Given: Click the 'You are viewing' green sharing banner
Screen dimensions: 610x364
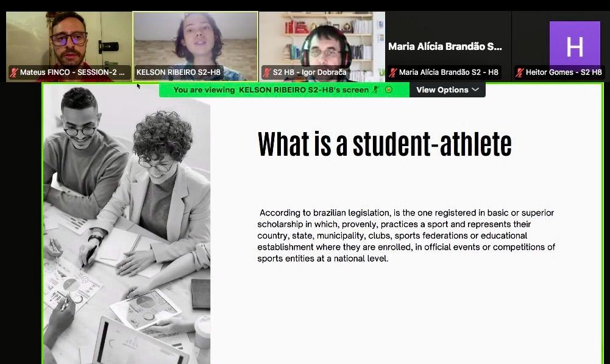Looking at the screenshot, I should (284, 89).
